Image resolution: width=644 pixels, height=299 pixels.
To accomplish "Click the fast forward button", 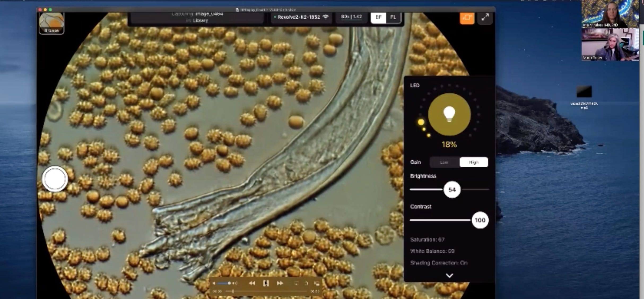I will click(280, 283).
